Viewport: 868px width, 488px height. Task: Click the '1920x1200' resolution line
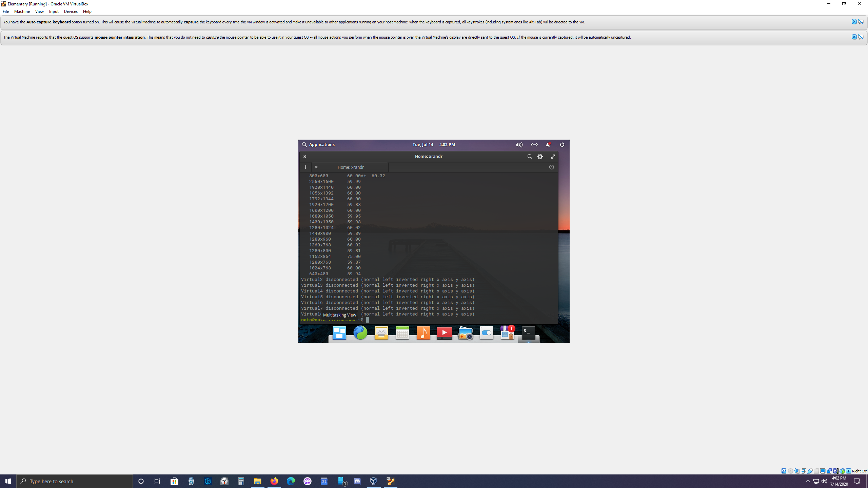click(335, 205)
